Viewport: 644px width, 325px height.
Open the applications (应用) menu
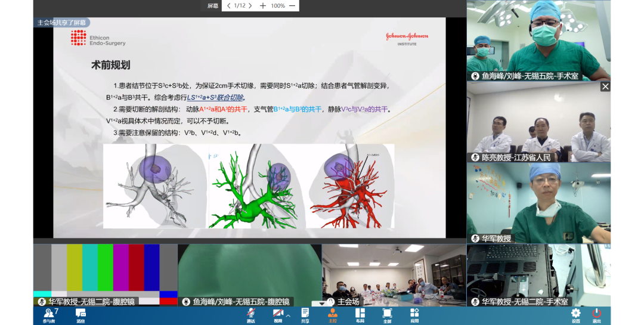pyautogui.click(x=414, y=315)
